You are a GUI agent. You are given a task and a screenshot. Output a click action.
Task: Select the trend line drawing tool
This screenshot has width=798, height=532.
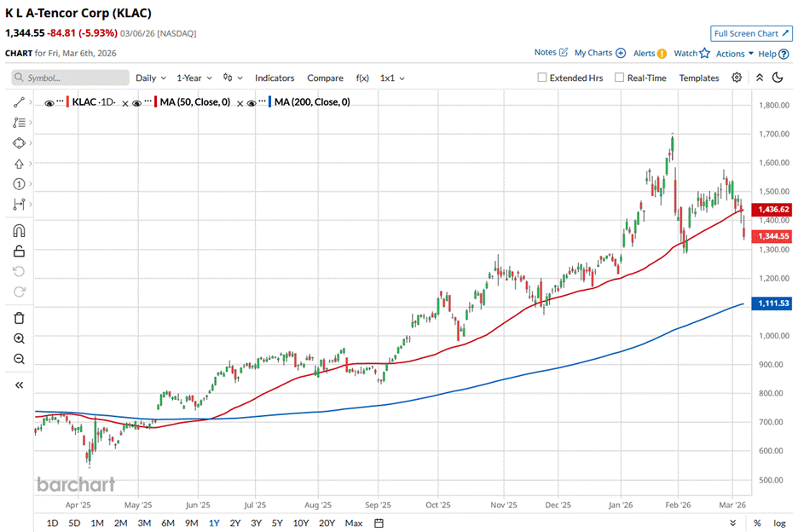point(19,102)
